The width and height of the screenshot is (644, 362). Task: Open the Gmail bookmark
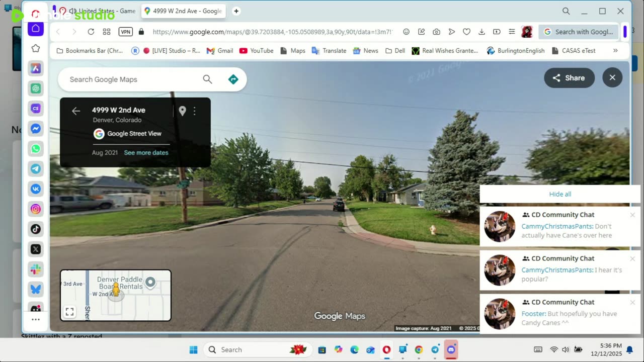(220, 51)
